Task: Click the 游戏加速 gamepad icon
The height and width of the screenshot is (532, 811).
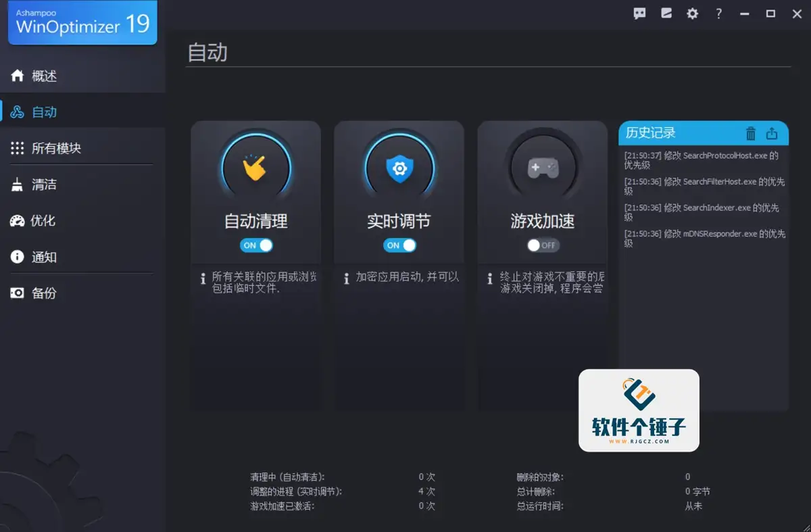Action: [543, 168]
